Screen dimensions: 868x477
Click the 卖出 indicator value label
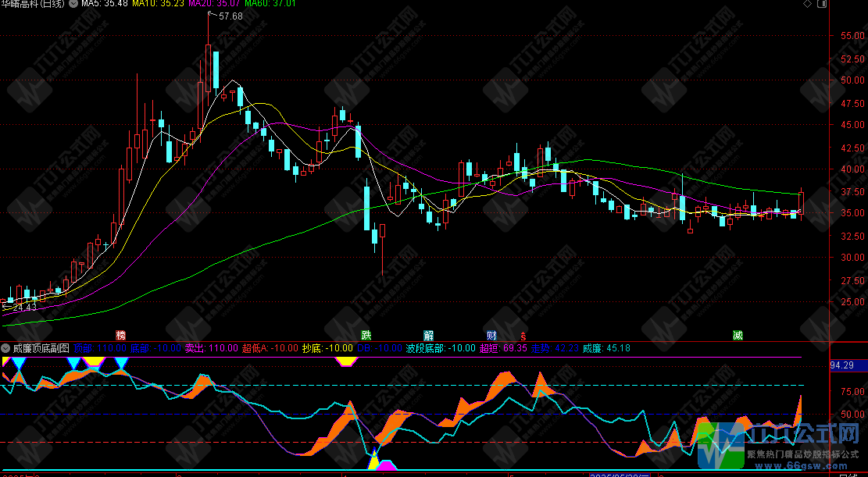pyautogui.click(x=209, y=347)
